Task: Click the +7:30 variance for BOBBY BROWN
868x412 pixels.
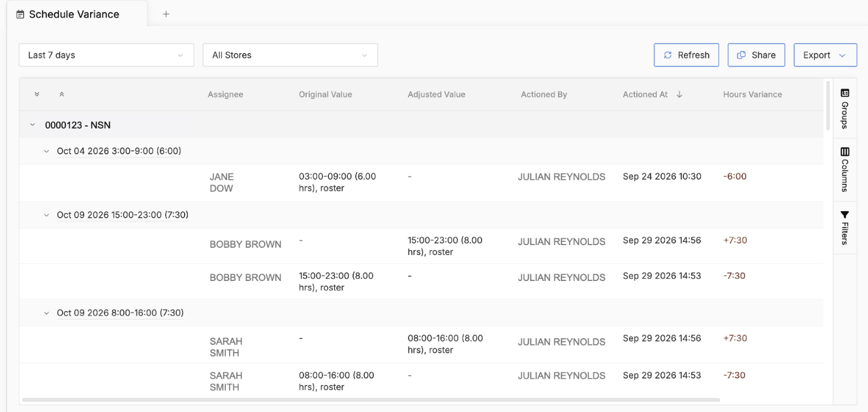Action: [x=735, y=241]
